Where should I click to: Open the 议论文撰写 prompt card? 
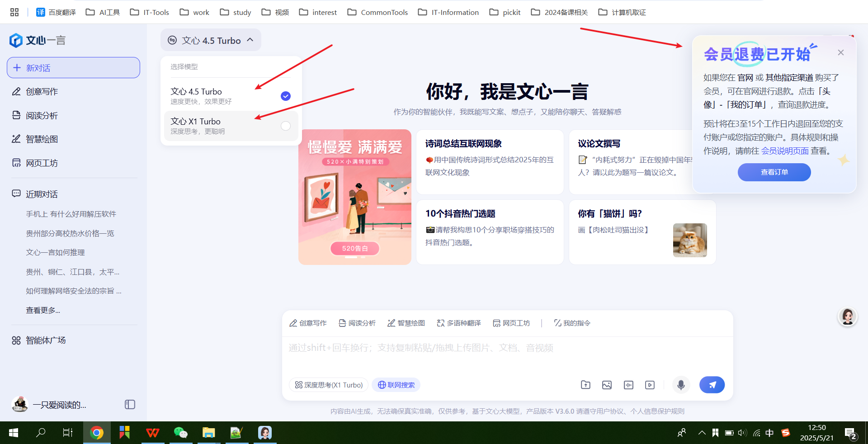tap(631, 162)
